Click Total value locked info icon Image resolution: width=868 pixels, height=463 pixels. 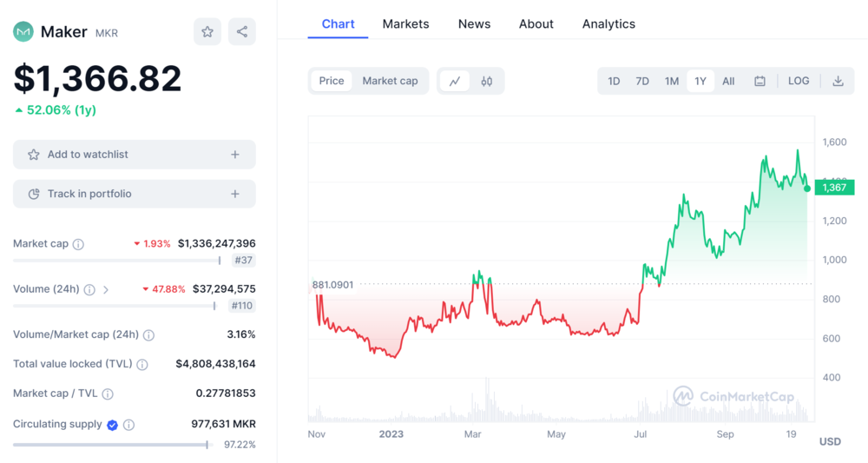pos(142,365)
